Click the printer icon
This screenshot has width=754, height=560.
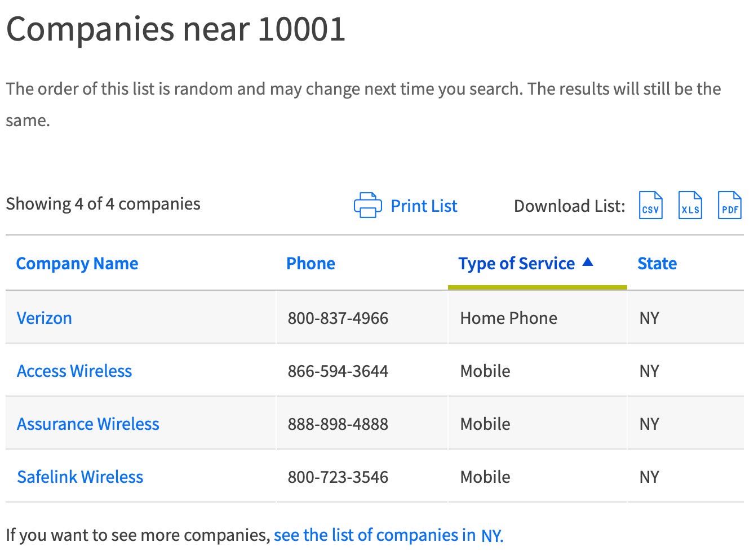(x=367, y=205)
